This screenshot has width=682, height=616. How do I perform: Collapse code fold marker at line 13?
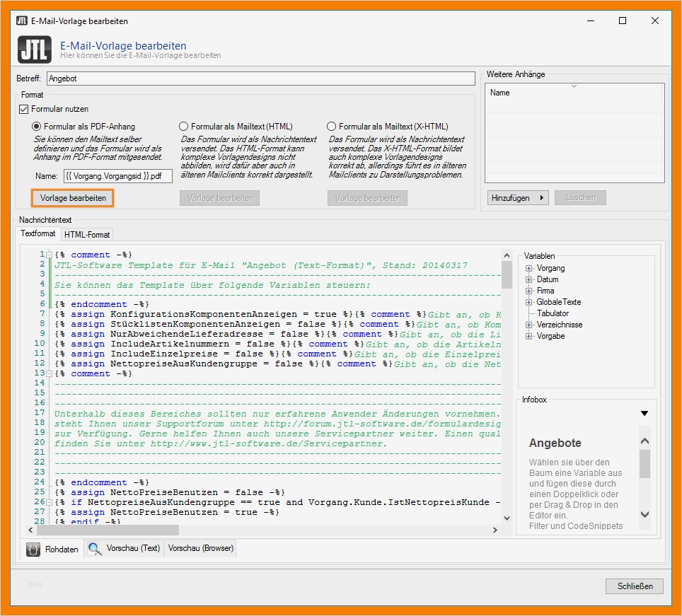[x=49, y=373]
